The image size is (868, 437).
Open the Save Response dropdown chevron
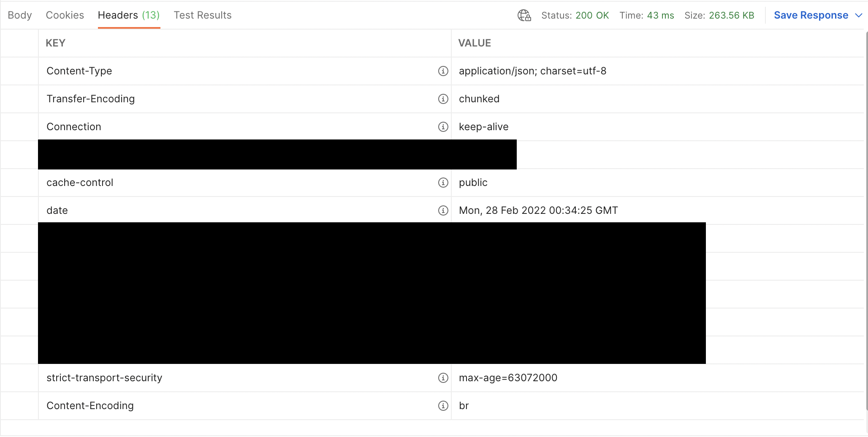860,15
